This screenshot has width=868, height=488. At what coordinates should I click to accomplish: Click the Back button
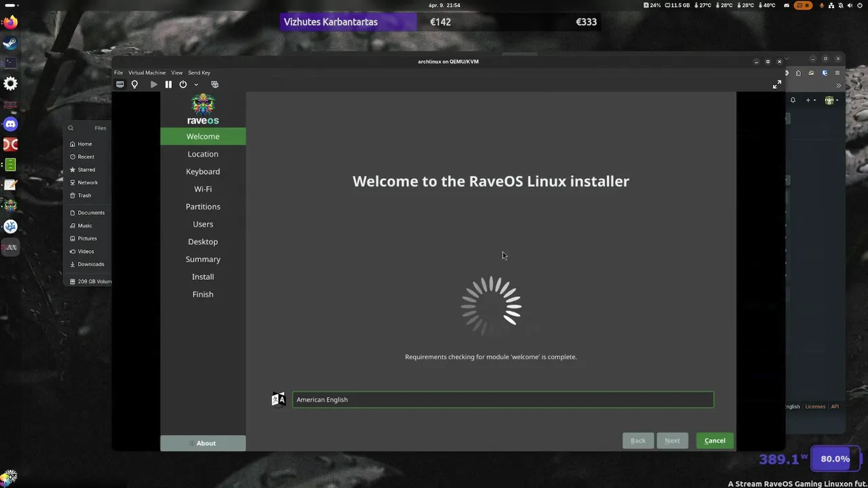pos(638,441)
